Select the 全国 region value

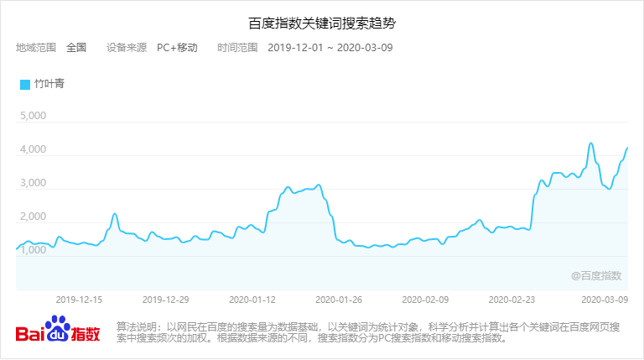(x=76, y=48)
